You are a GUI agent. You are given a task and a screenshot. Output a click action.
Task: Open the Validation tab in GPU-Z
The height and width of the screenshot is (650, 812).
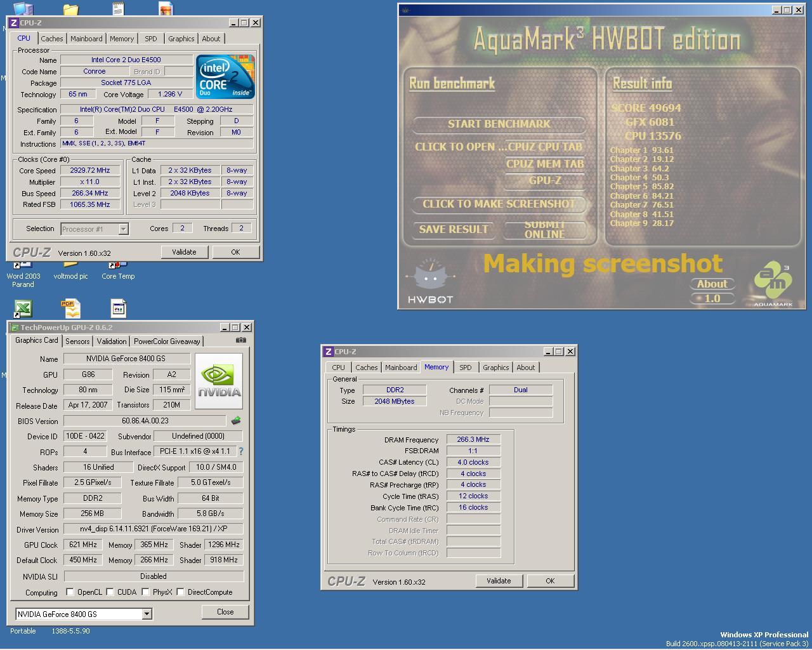(112, 342)
